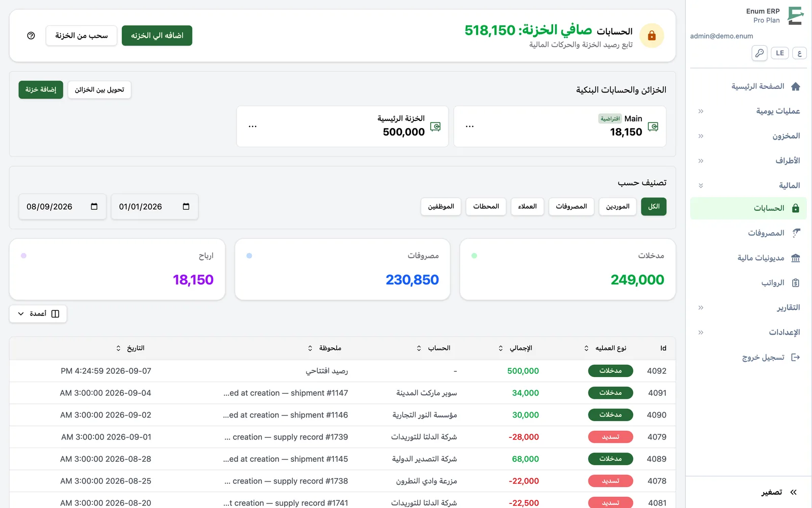Open calendar picker on 01/01/2026 date field
812x508 pixels.
(186, 207)
